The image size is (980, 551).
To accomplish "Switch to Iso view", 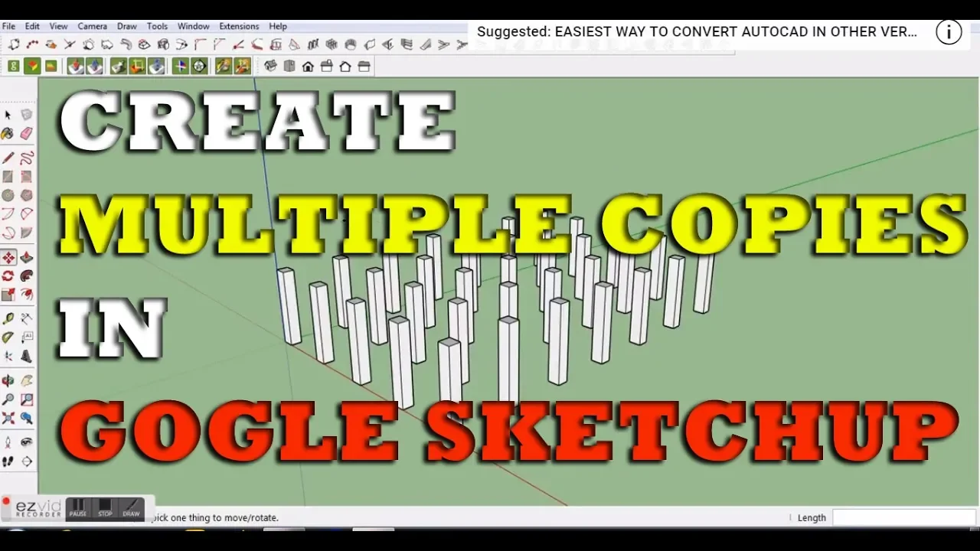I will [270, 67].
